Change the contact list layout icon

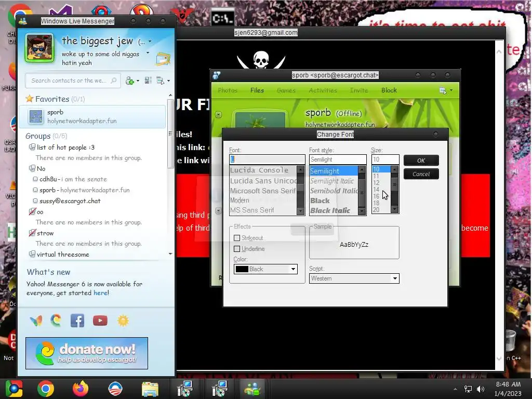(148, 81)
